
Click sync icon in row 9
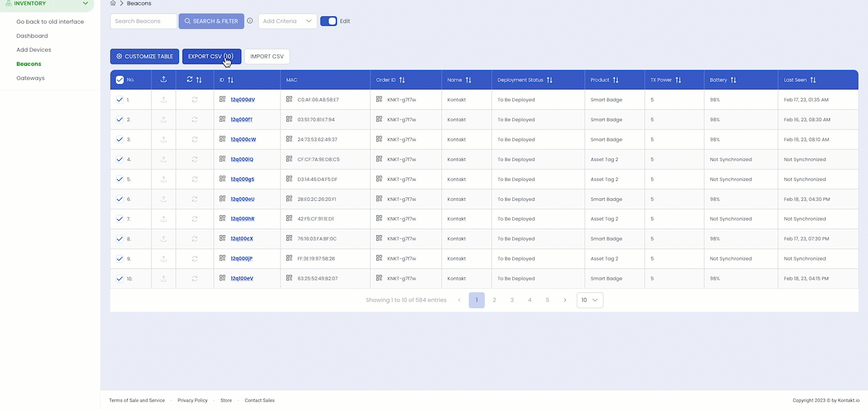pos(195,259)
